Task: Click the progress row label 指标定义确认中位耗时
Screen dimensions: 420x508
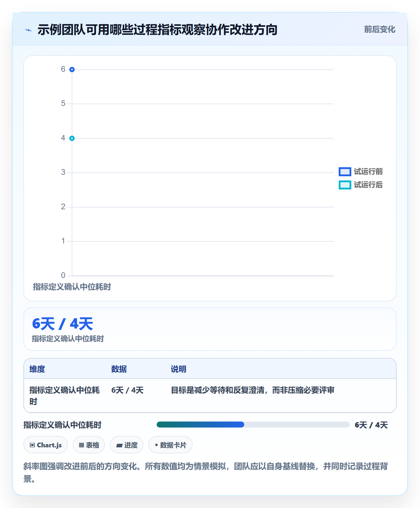Action: point(62,425)
